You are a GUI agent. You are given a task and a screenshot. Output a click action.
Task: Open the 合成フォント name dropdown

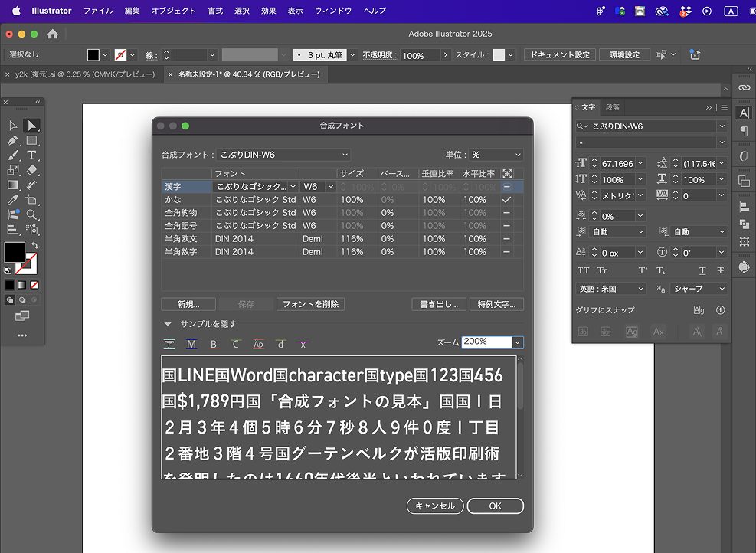click(x=283, y=155)
